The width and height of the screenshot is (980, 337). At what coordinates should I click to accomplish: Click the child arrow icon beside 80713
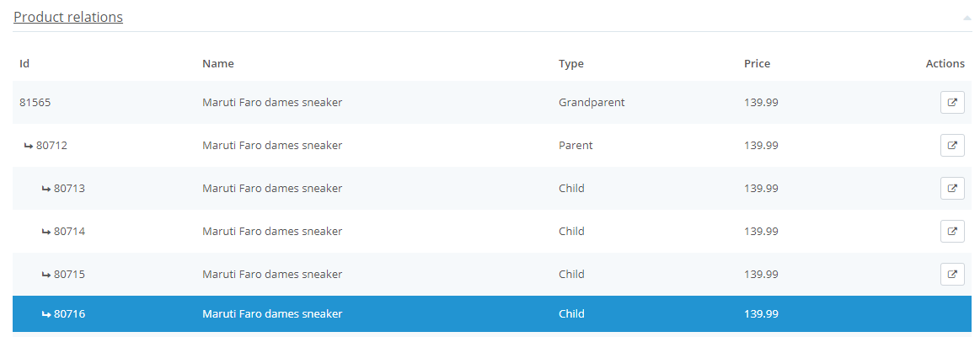(46, 189)
